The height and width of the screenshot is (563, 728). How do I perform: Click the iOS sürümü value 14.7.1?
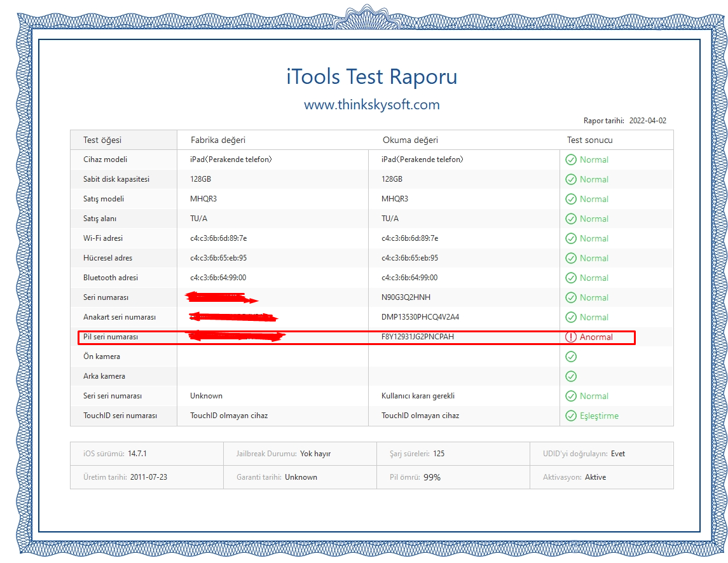[x=137, y=454]
